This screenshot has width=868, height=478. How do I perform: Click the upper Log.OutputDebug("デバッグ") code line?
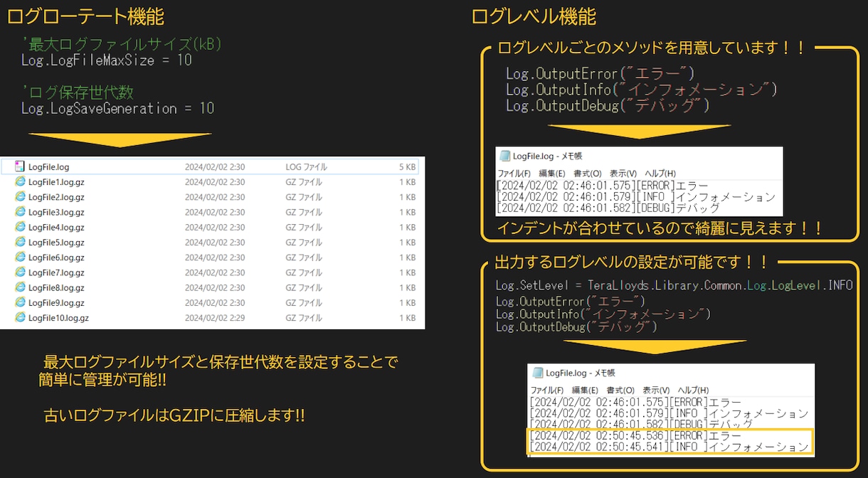tap(608, 105)
